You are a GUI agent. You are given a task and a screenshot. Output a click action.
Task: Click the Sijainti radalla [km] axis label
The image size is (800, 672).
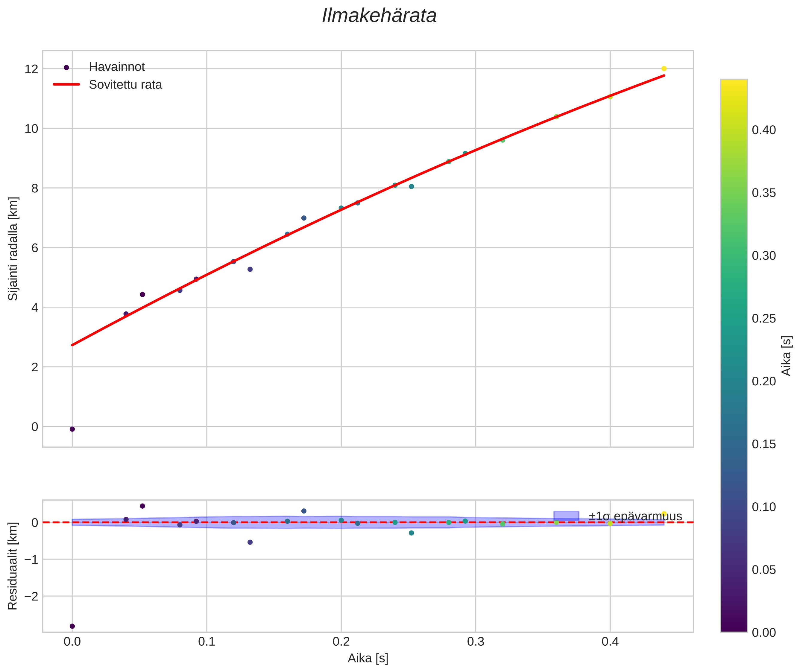tap(13, 249)
